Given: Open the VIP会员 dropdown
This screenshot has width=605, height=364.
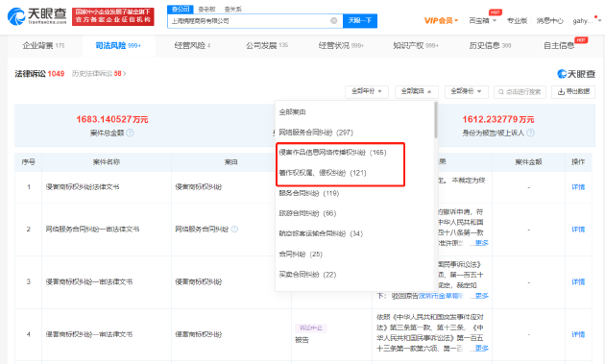Looking at the screenshot, I should 441,21.
